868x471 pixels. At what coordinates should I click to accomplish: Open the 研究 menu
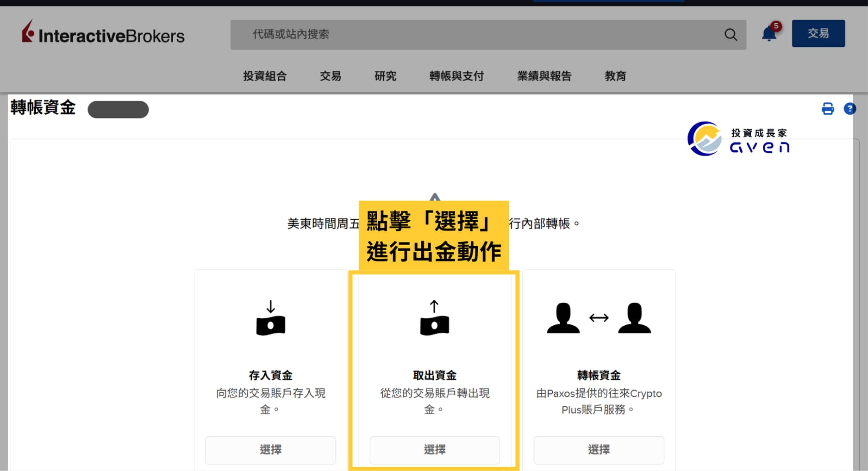tap(385, 76)
